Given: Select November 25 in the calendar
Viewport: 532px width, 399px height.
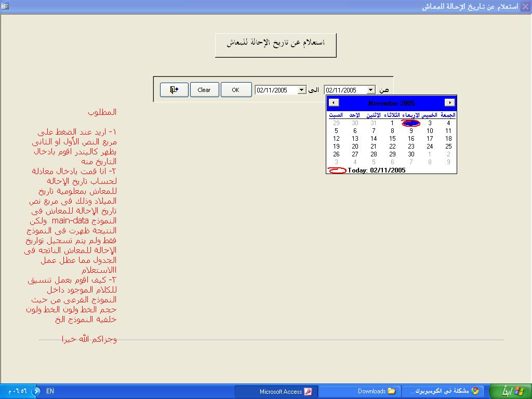Looking at the screenshot, I should 448,147.
